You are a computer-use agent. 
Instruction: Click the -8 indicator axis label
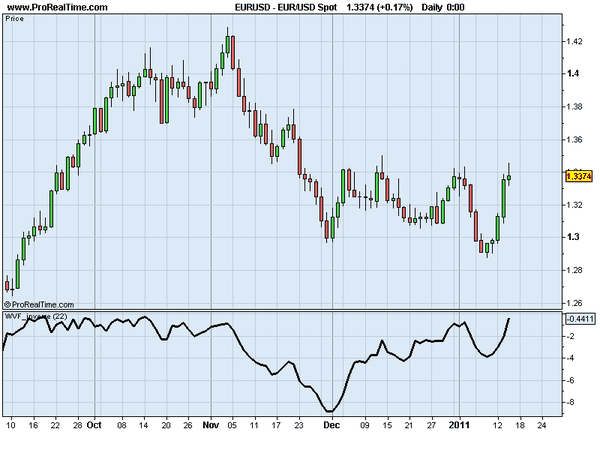point(571,402)
